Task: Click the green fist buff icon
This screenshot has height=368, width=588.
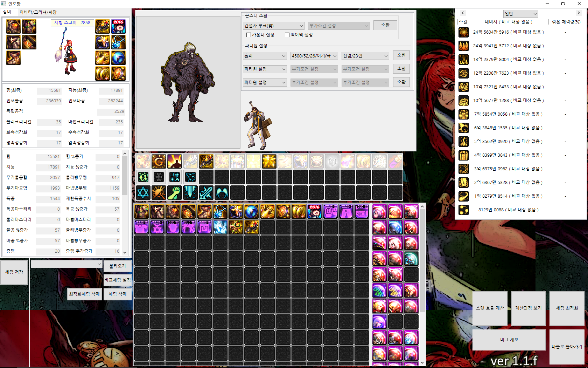Action: [x=174, y=193]
